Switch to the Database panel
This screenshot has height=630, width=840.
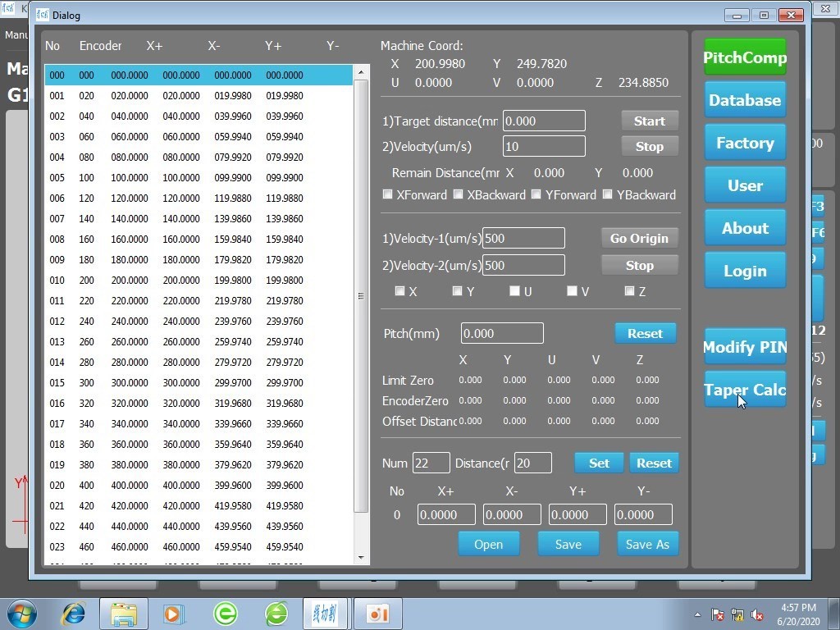[745, 101]
